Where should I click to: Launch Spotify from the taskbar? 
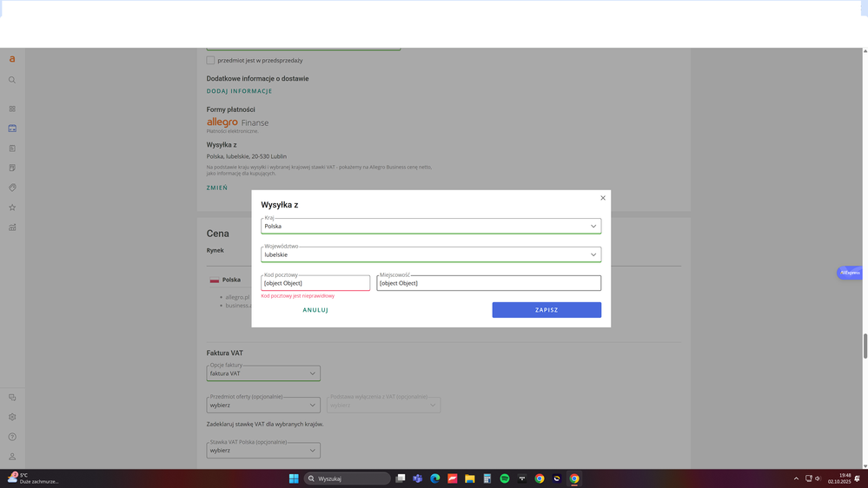[x=505, y=478]
